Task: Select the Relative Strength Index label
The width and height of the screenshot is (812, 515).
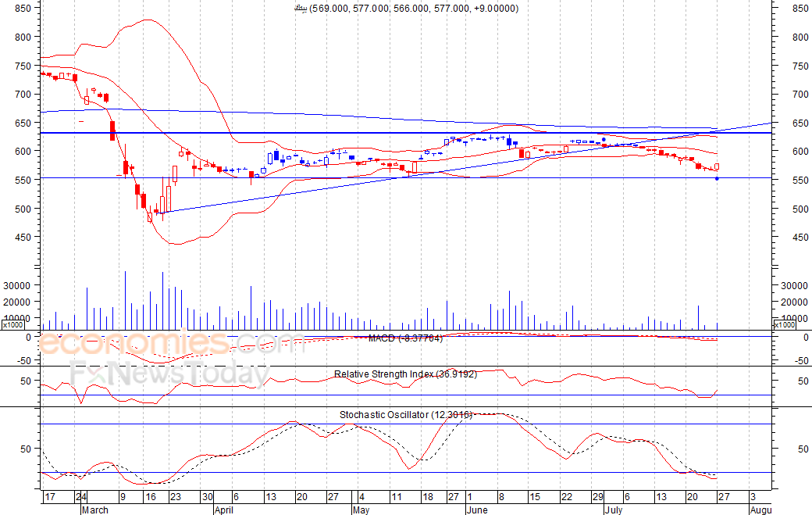Action: click(x=405, y=374)
